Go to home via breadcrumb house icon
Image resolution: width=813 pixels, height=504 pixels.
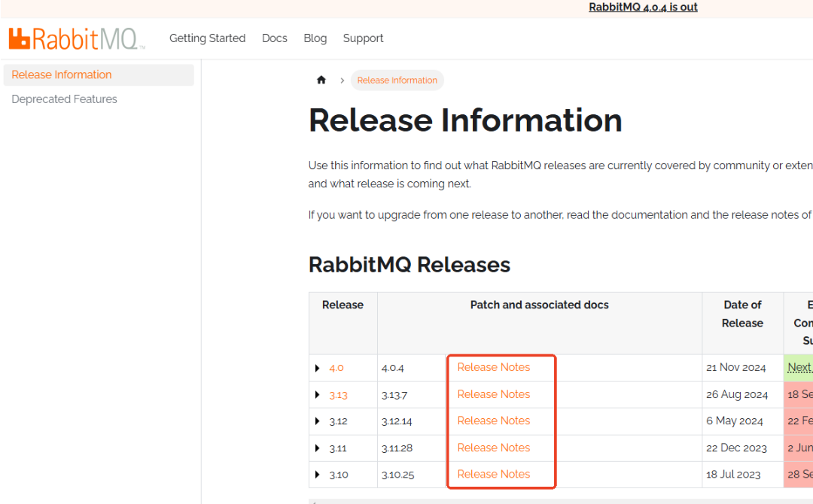point(321,80)
